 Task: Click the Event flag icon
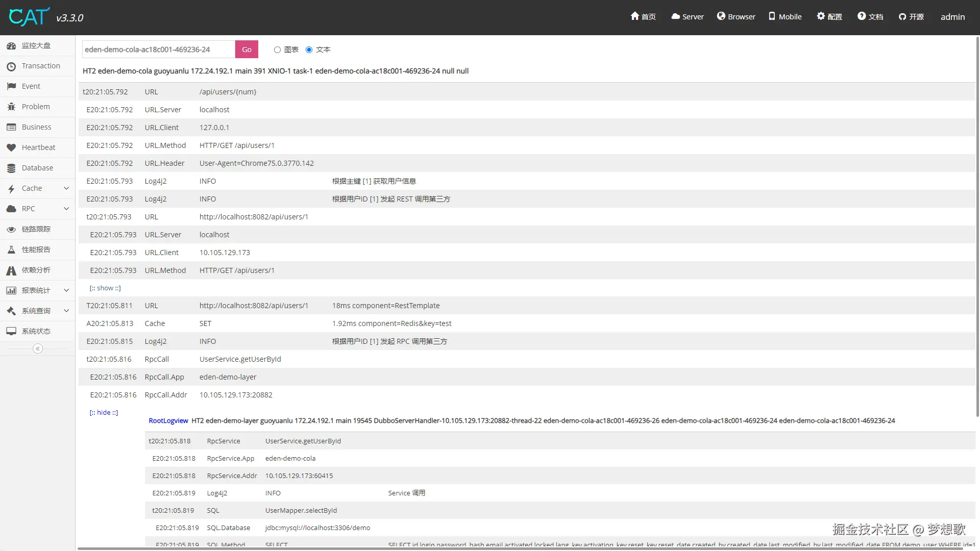(x=11, y=87)
